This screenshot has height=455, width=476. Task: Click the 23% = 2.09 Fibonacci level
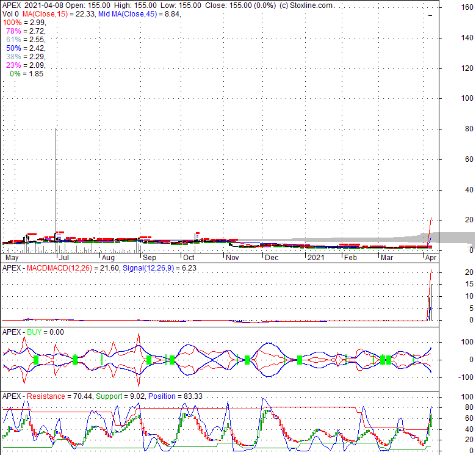pyautogui.click(x=26, y=65)
